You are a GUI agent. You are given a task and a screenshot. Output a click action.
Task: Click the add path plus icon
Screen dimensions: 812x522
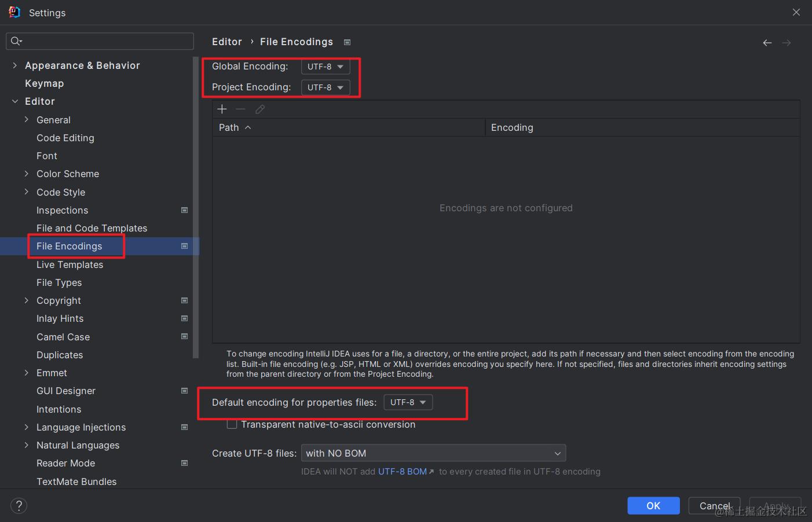pyautogui.click(x=222, y=109)
